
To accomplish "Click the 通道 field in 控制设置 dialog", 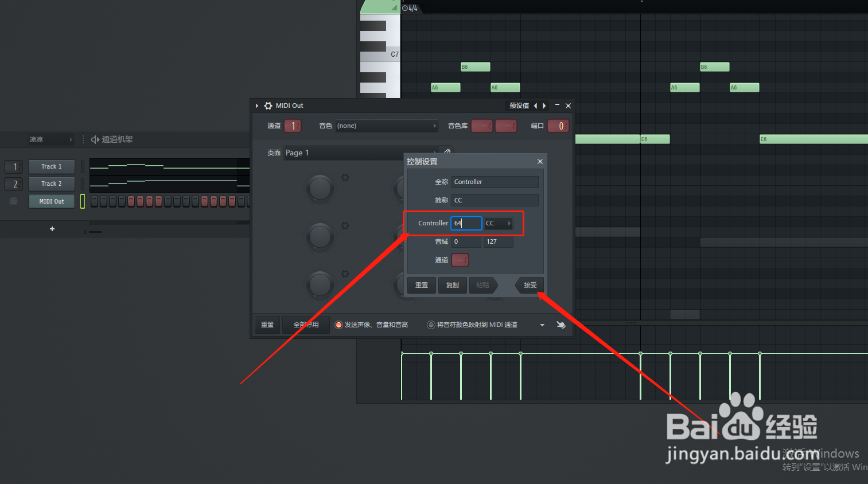I will tap(460, 260).
